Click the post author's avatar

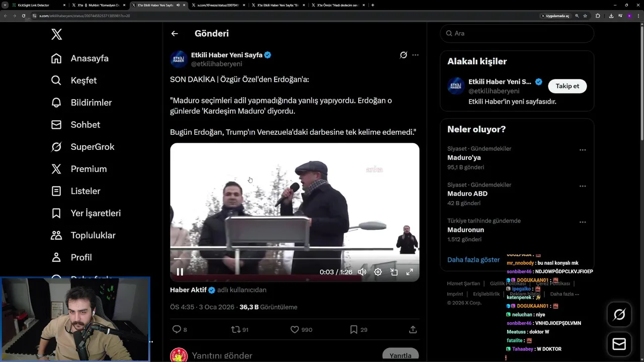(179, 59)
